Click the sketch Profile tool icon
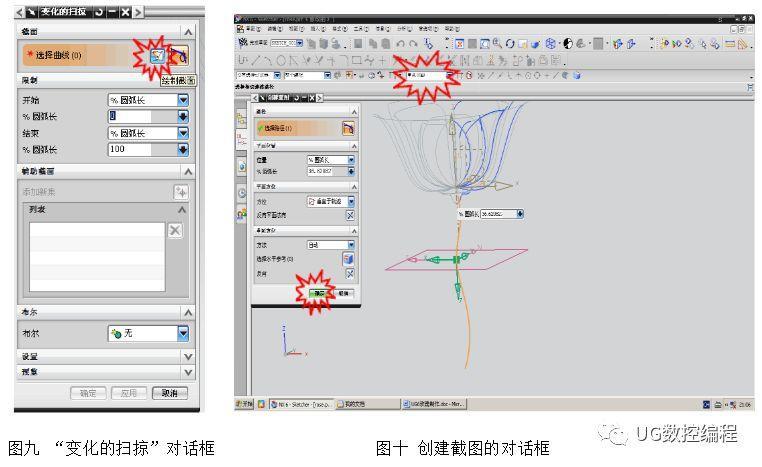This screenshot has height=467, width=762. pyautogui.click(x=243, y=61)
